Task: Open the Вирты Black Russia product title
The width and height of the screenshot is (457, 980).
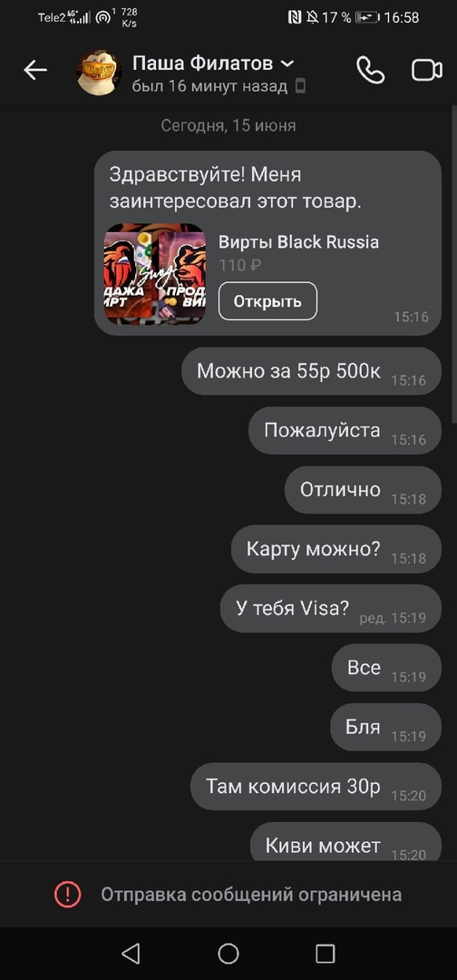Action: click(x=298, y=242)
